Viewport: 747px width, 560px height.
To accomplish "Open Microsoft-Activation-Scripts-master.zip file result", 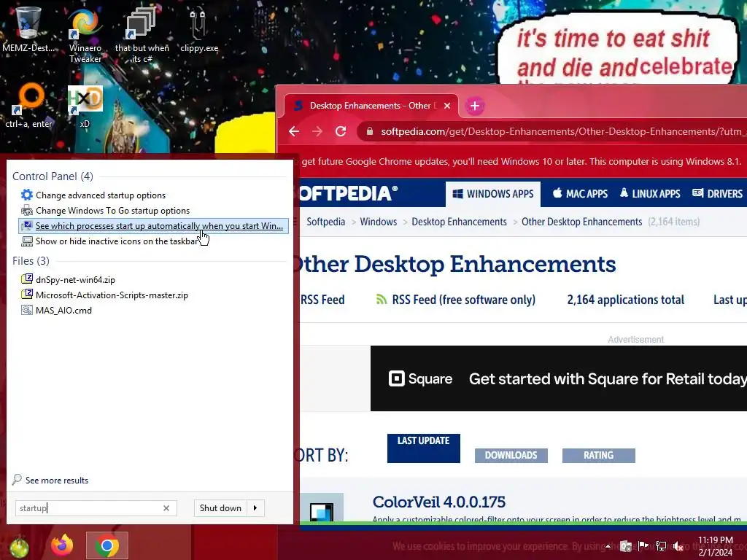I will (112, 295).
